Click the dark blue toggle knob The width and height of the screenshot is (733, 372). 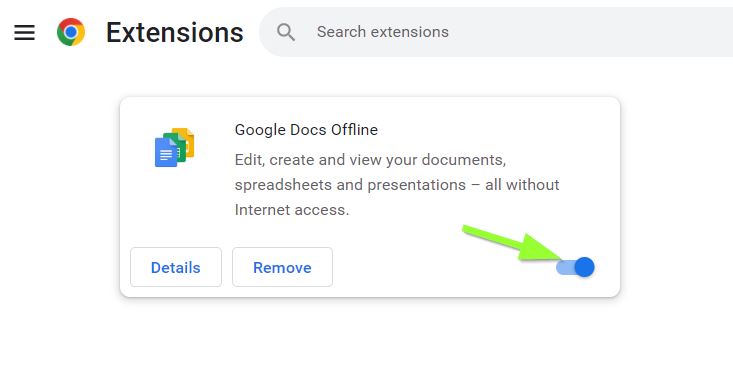point(584,267)
